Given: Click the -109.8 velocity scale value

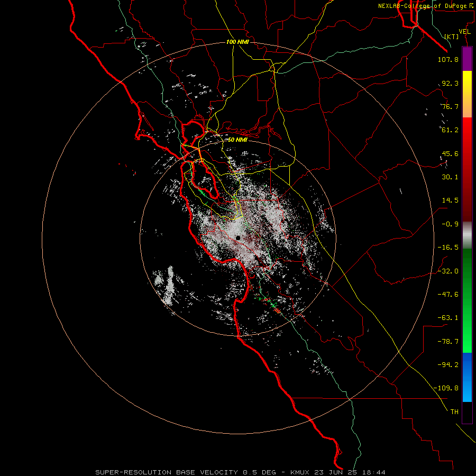Looking at the screenshot, I should coord(446,388).
